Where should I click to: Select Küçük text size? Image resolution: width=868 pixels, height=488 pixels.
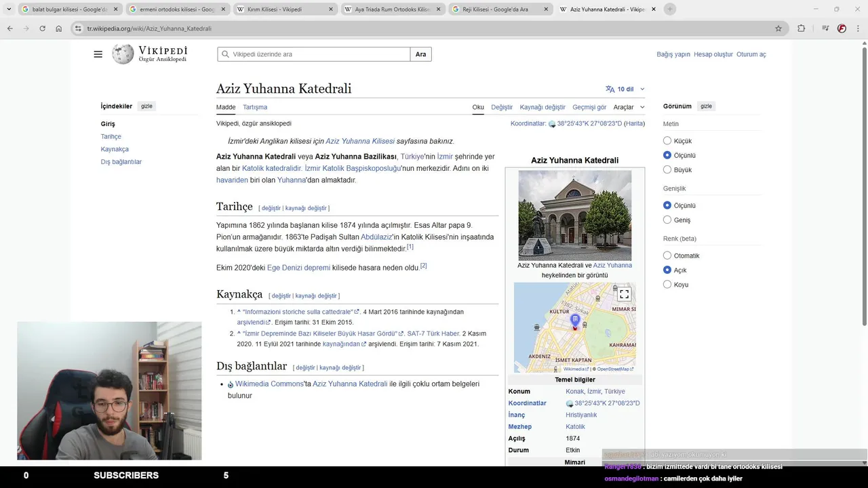(667, 141)
